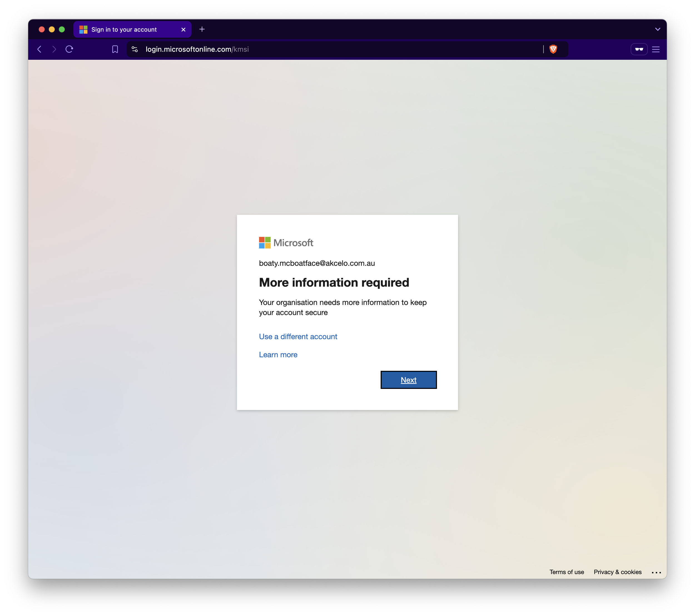Select the 'Sign in to your account' tab

(x=124, y=29)
